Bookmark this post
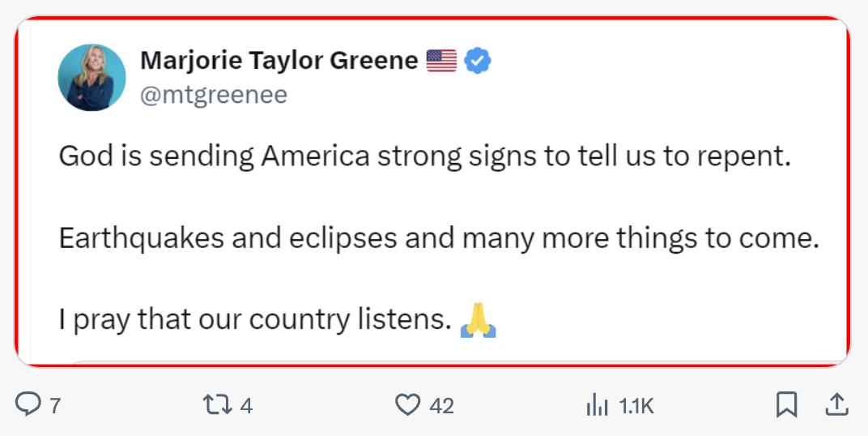Screen dimensions: 868x436 [787, 405]
